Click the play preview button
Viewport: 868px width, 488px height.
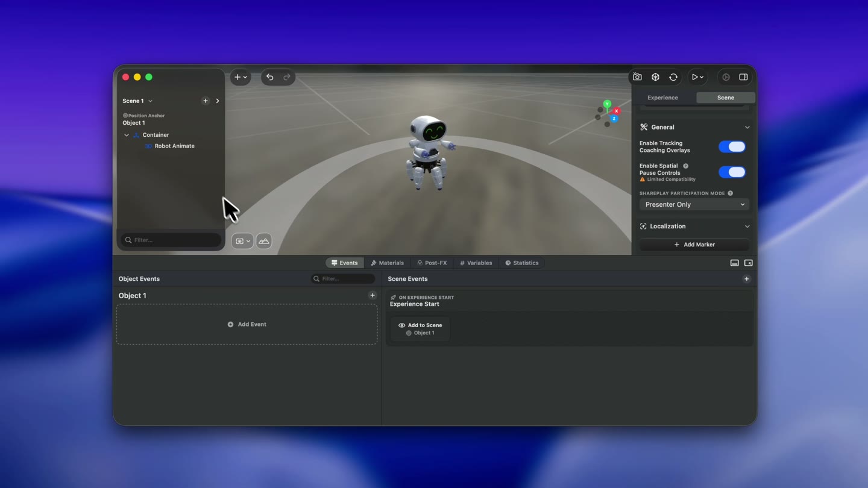(694, 77)
